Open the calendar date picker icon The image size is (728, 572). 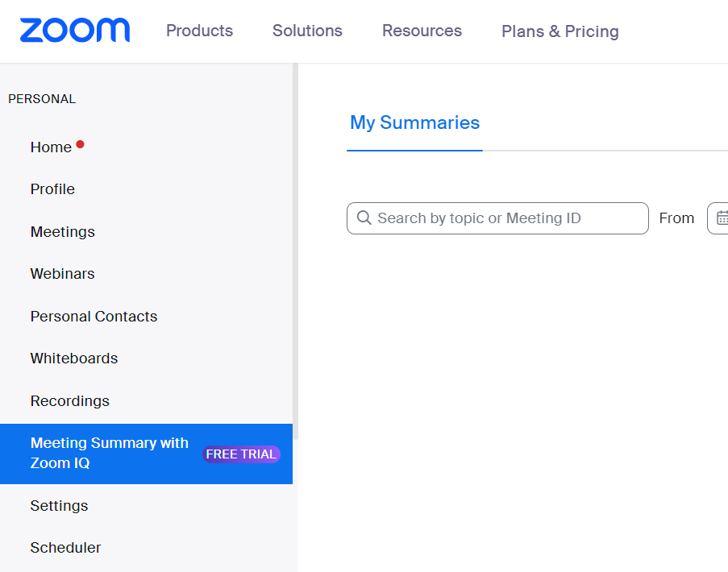[x=723, y=218]
